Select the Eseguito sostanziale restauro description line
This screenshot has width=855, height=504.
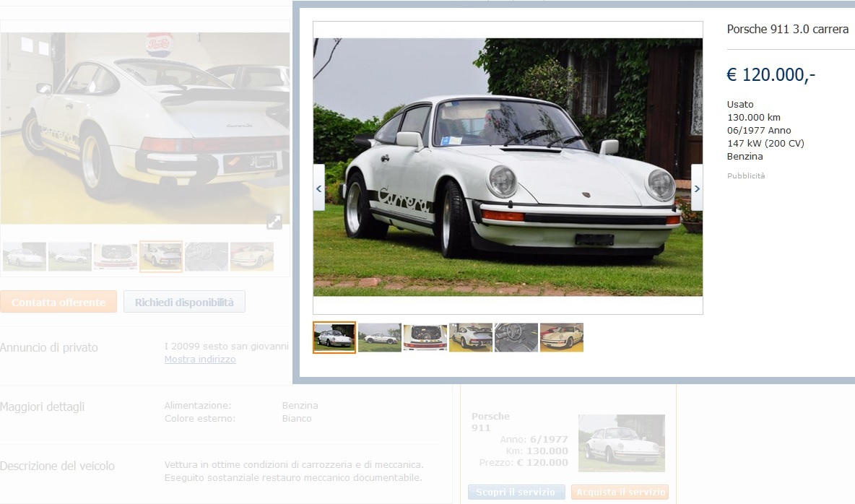[x=293, y=478]
